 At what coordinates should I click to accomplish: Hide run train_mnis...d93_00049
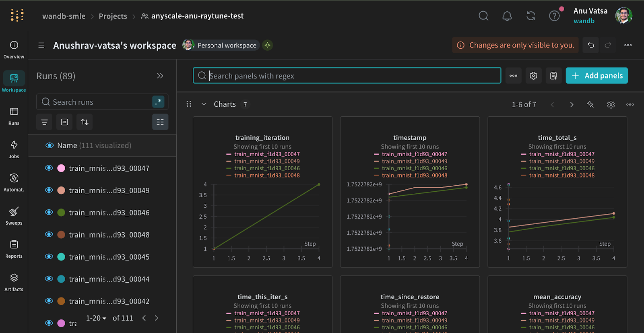(x=49, y=190)
